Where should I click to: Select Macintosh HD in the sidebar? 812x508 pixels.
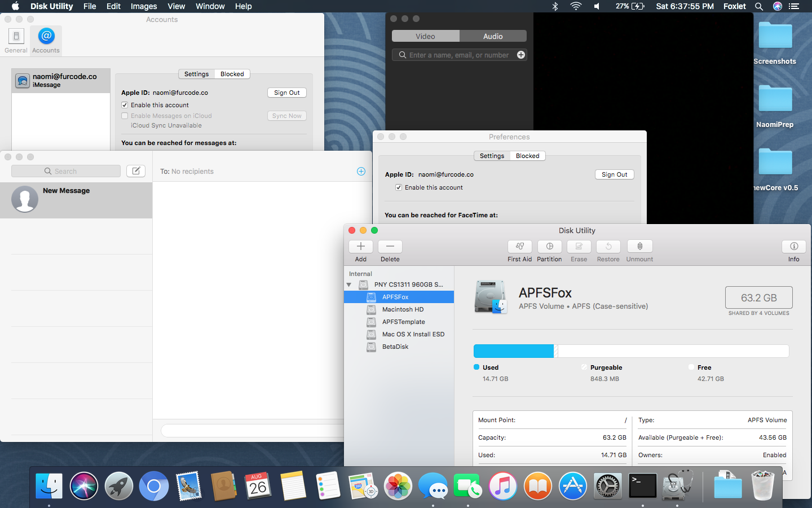(x=399, y=309)
